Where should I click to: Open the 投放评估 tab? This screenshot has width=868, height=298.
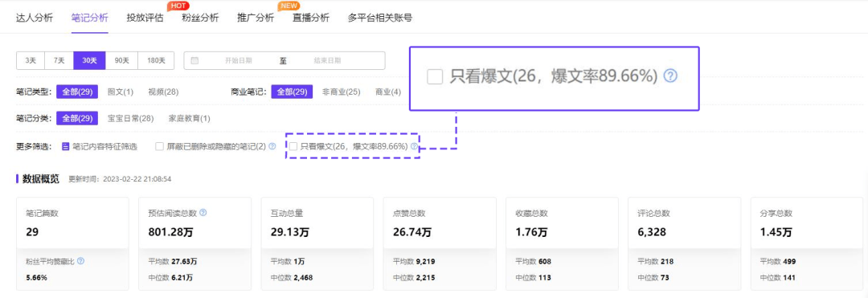[145, 18]
